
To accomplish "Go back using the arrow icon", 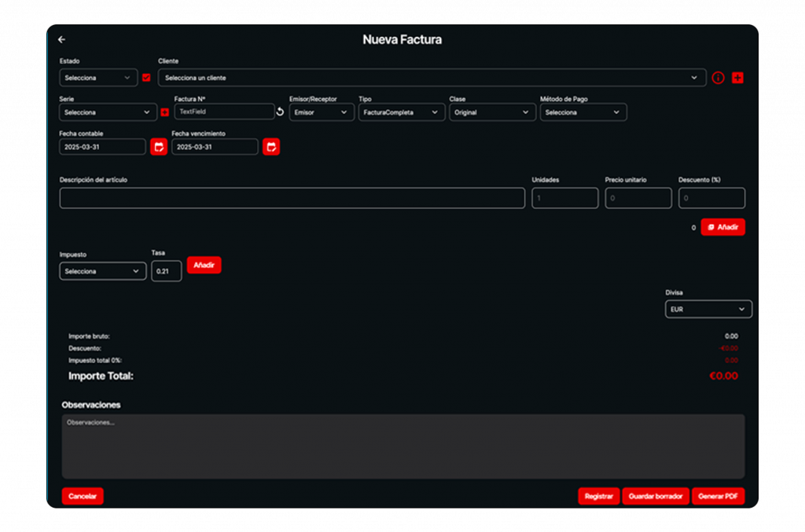I will (x=62, y=39).
